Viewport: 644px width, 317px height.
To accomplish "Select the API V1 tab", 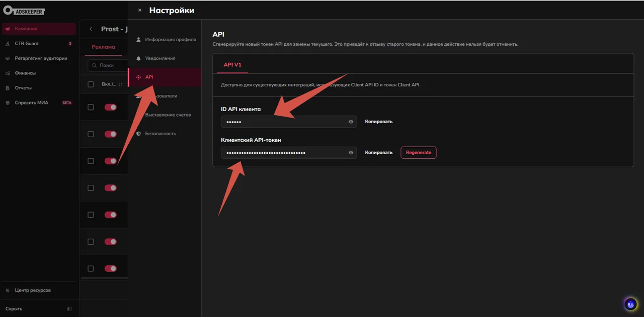I will pyautogui.click(x=232, y=65).
